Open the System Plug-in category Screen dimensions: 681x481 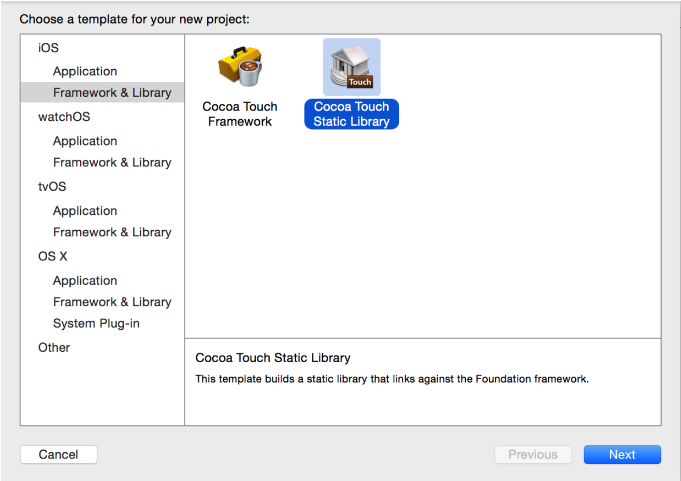96,323
